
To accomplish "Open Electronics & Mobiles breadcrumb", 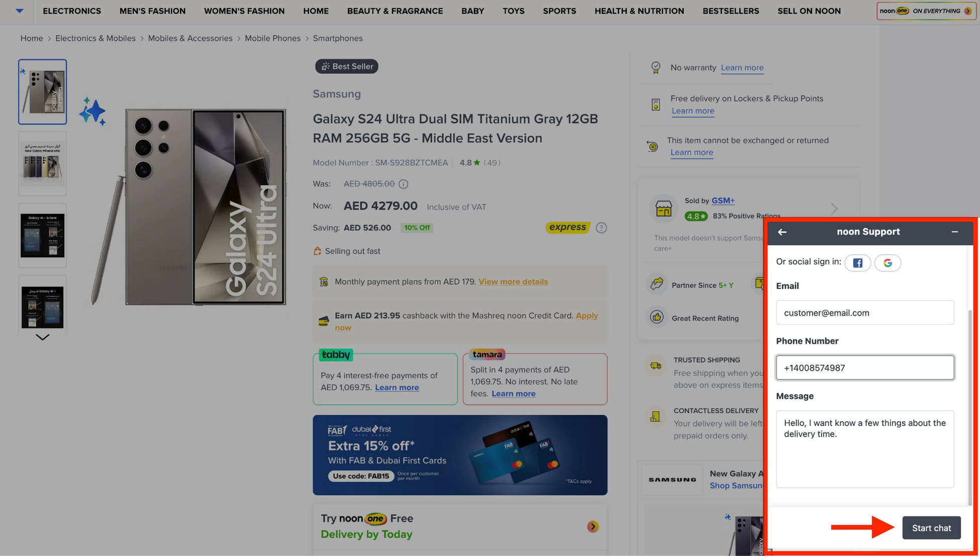I will [x=95, y=38].
